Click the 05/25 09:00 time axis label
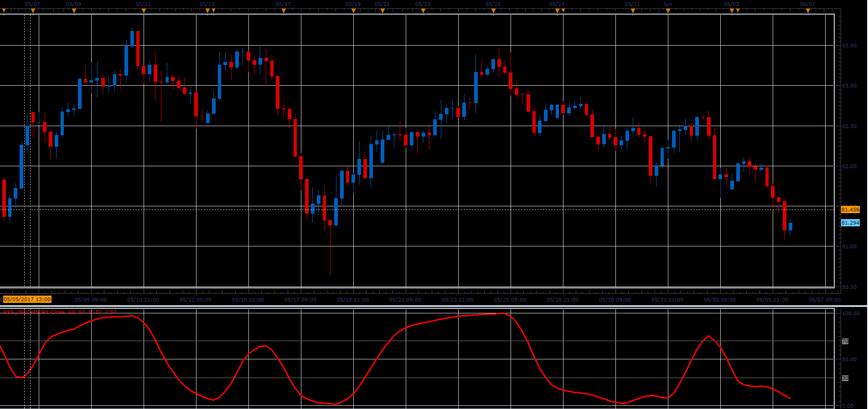 (510, 300)
